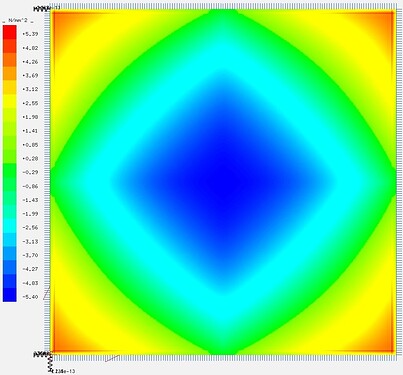Click the legend value +3.69
Viewport: 403px width, 375px height.
(30, 76)
